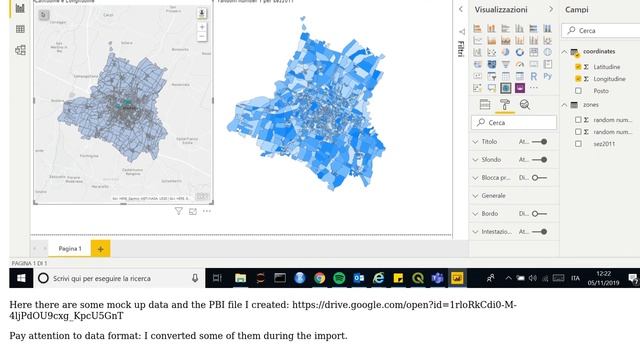The width and height of the screenshot is (640, 360).
Task: Expand the Blocca pr... section
Action: pyautogui.click(x=475, y=178)
